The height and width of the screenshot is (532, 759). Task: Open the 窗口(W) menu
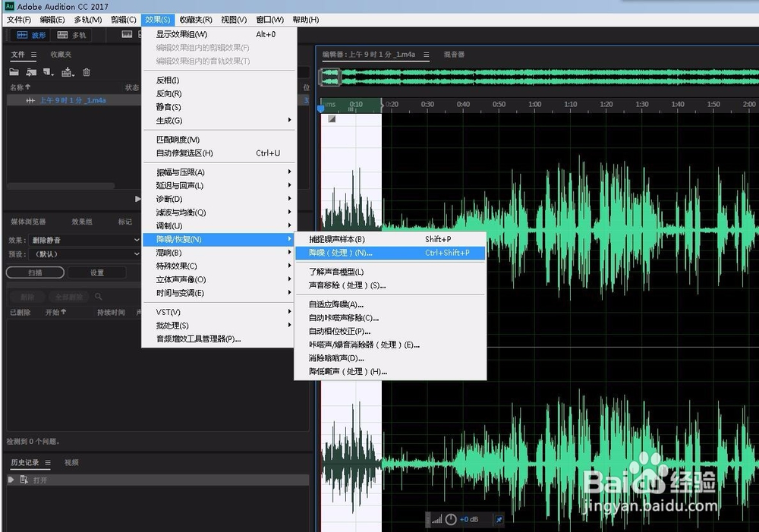(x=269, y=20)
